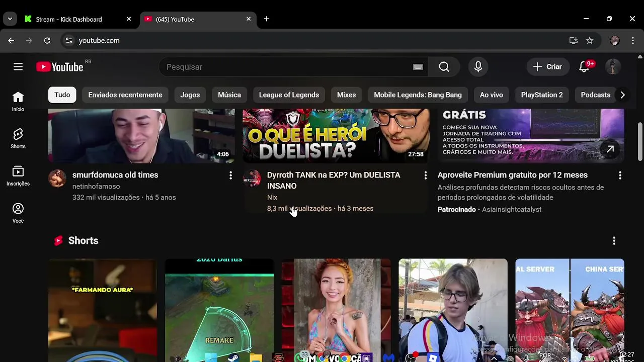Screen dimensions: 644x362
Task: Open the short with boy in glasses
Action: point(453,310)
